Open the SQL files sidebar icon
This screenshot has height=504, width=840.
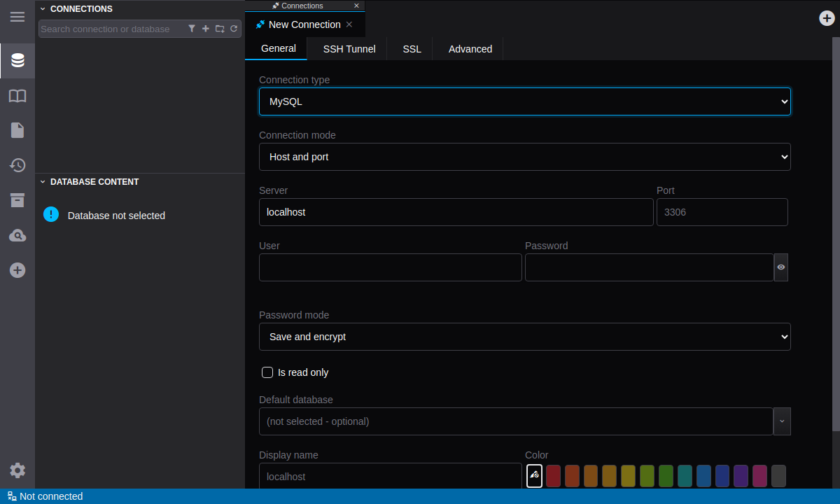coord(17,130)
